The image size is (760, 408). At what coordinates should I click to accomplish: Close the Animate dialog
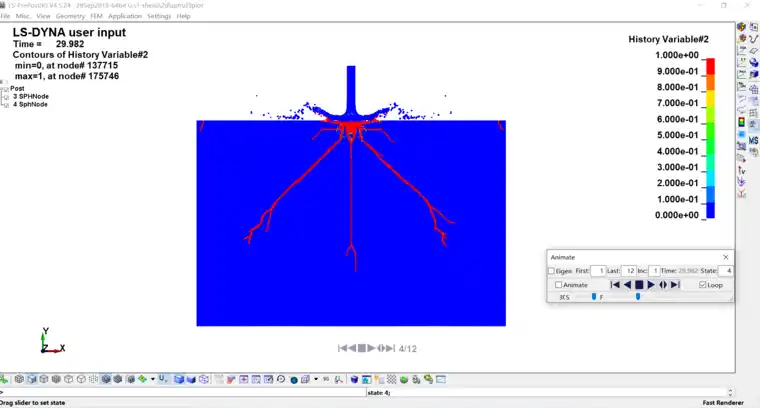(x=726, y=257)
